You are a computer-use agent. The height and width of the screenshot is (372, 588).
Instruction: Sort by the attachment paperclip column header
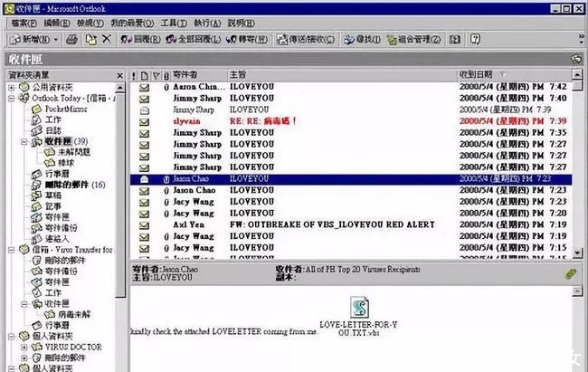166,74
